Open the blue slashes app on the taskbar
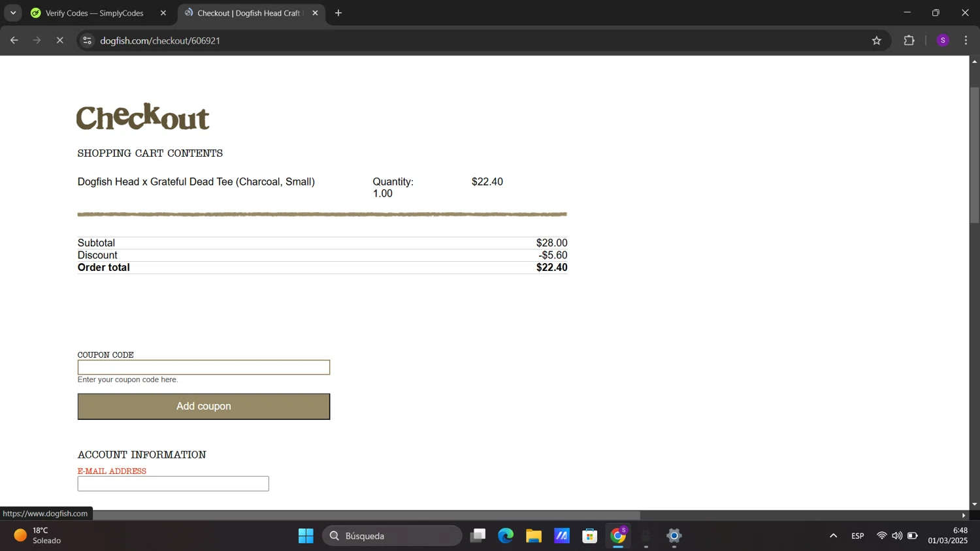The image size is (980, 551). pyautogui.click(x=562, y=536)
